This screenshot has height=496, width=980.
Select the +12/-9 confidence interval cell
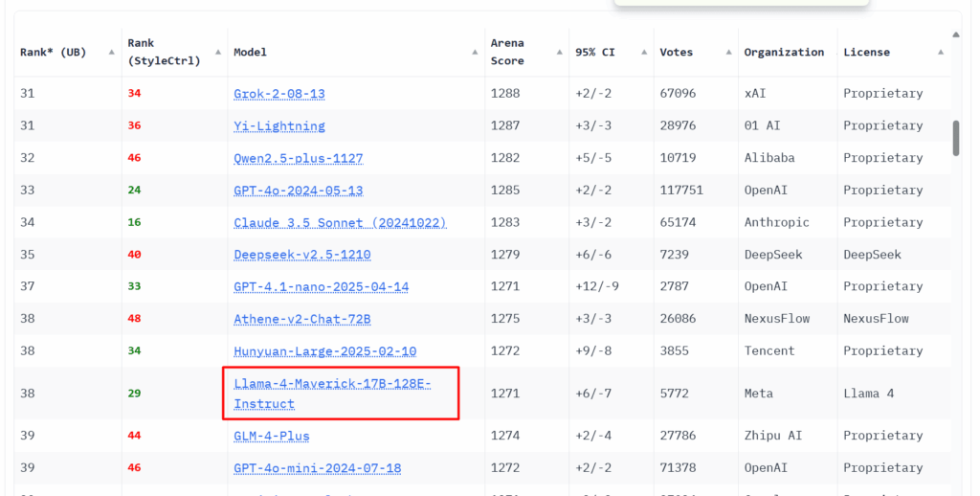[597, 286]
